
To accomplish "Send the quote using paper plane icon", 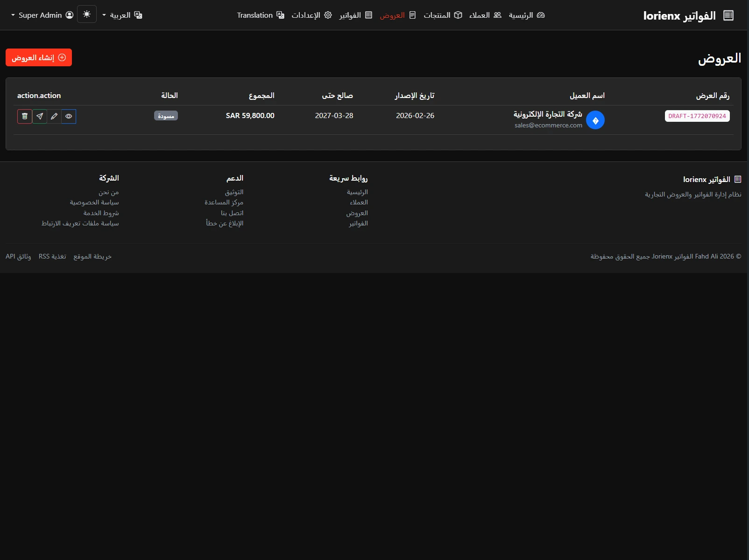I will coord(40,116).
